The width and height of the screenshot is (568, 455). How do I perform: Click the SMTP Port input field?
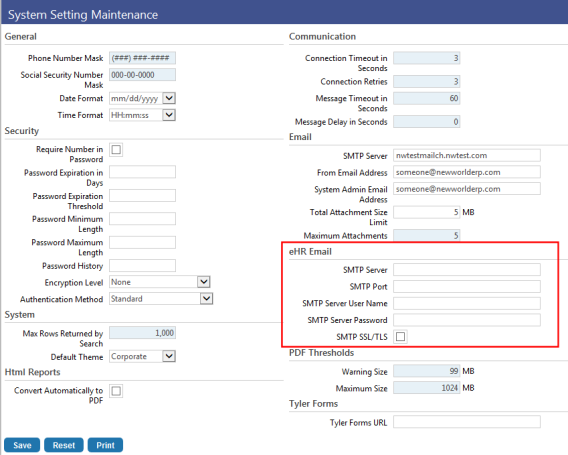(467, 286)
